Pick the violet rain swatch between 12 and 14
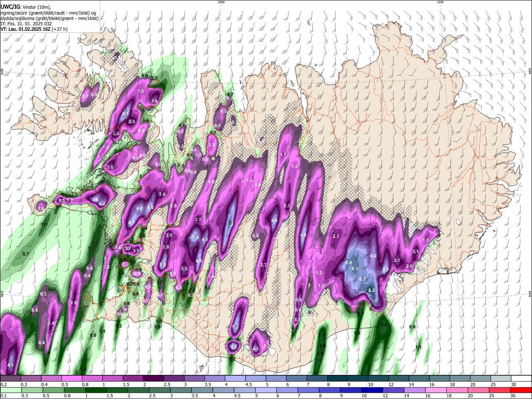The image size is (532, 399). click(x=392, y=390)
